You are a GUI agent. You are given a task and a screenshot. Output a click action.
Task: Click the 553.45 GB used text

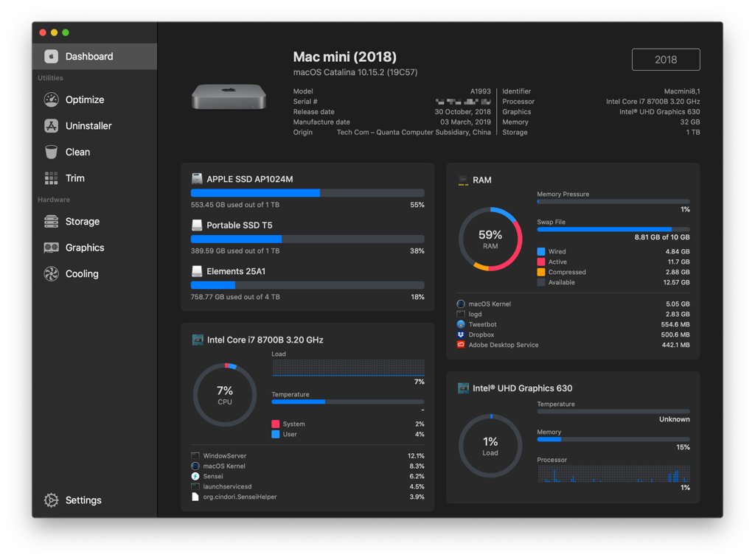235,204
